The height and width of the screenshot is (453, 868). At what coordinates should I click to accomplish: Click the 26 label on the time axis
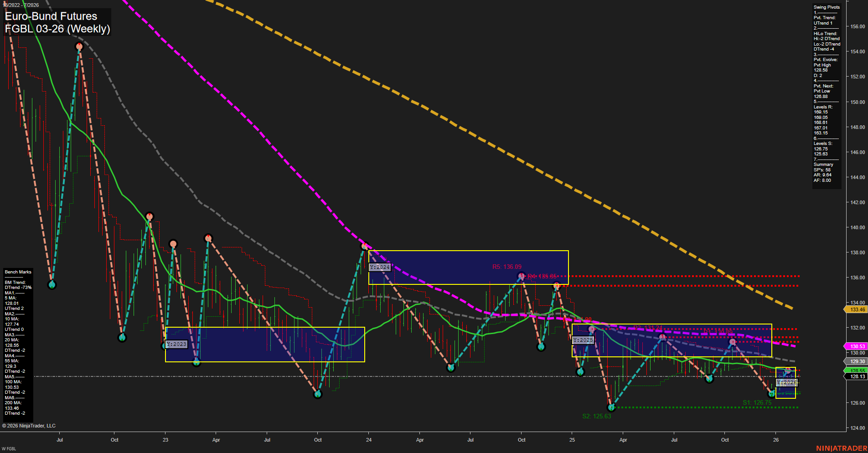point(776,440)
